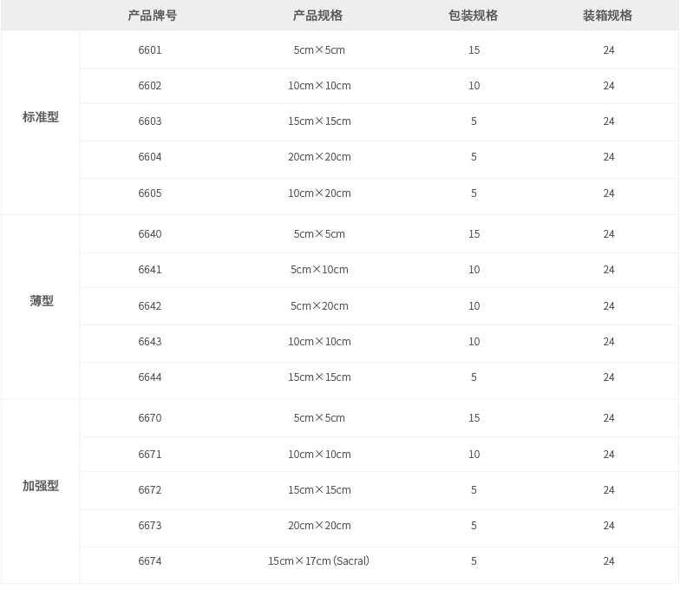
Task: Select product number 6670
Action: [150, 418]
